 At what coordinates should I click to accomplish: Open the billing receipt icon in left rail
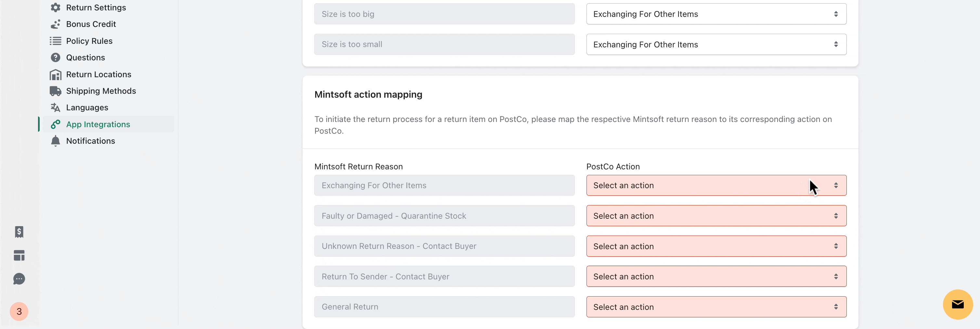(19, 232)
